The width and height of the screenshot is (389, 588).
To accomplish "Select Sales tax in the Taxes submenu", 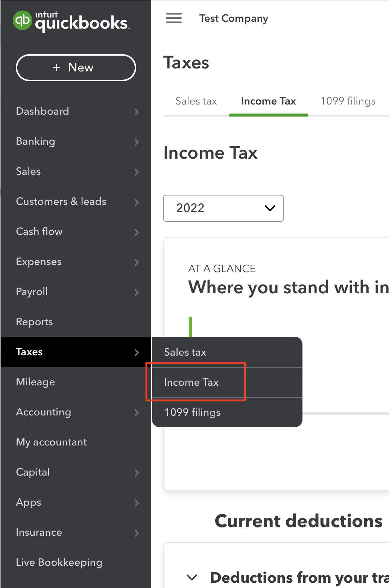I will pos(185,352).
